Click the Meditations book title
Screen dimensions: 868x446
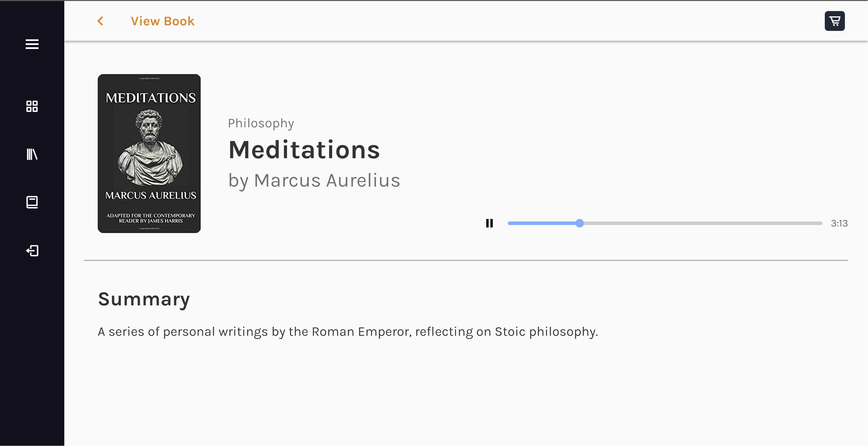pyautogui.click(x=304, y=150)
